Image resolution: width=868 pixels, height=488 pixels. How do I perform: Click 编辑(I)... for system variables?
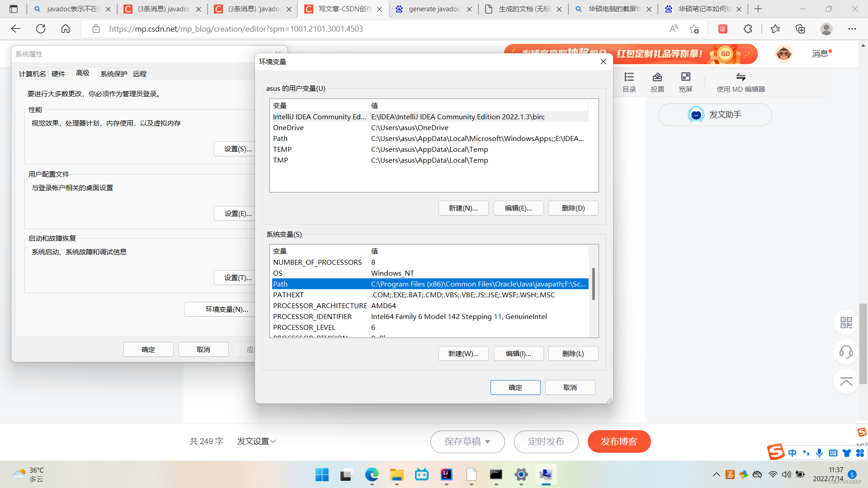(518, 354)
